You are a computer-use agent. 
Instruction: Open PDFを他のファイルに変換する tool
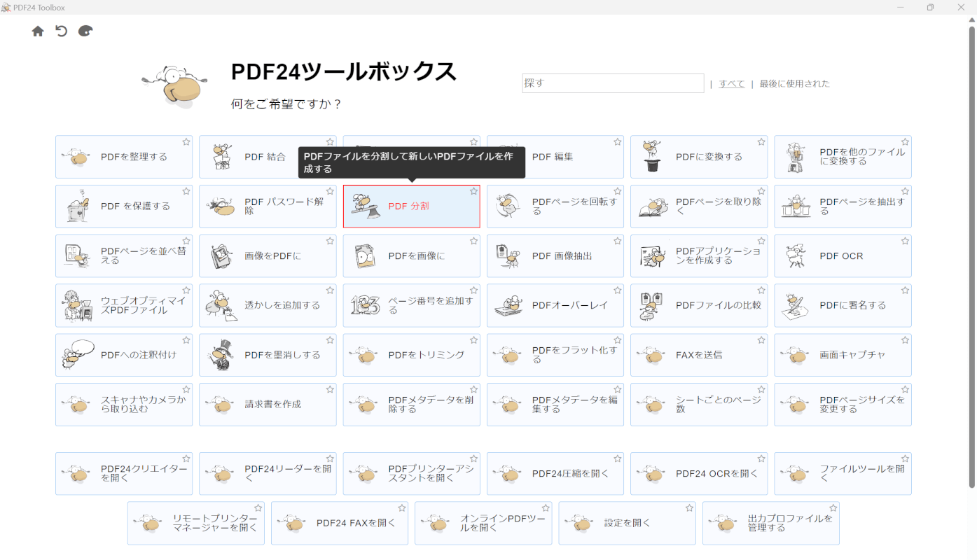tap(843, 157)
